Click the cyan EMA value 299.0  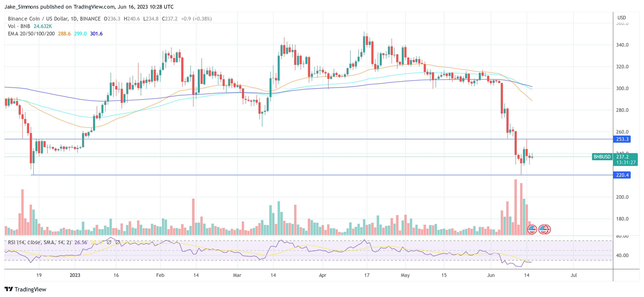pyautogui.click(x=80, y=34)
